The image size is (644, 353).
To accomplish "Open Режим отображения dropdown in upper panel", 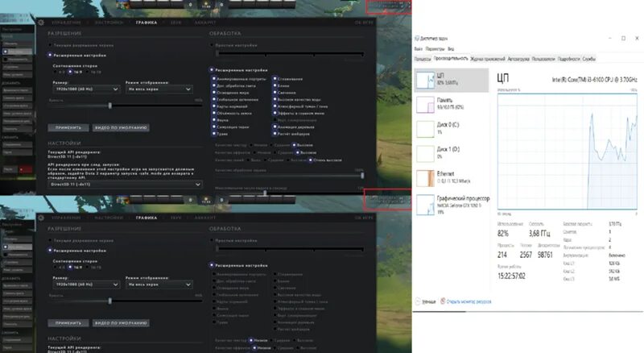I will coord(159,89).
